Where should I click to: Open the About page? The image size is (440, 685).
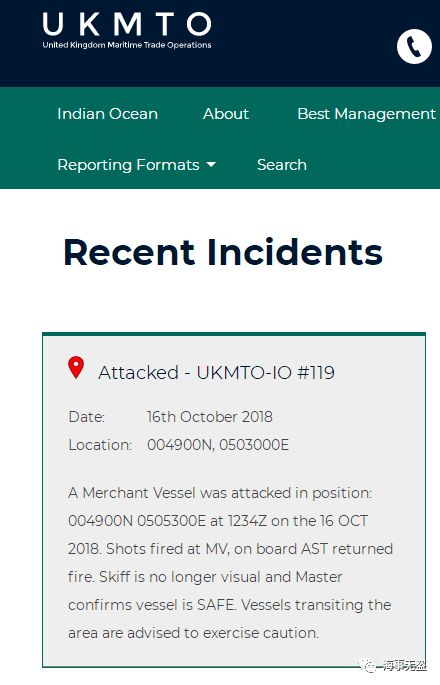click(226, 114)
